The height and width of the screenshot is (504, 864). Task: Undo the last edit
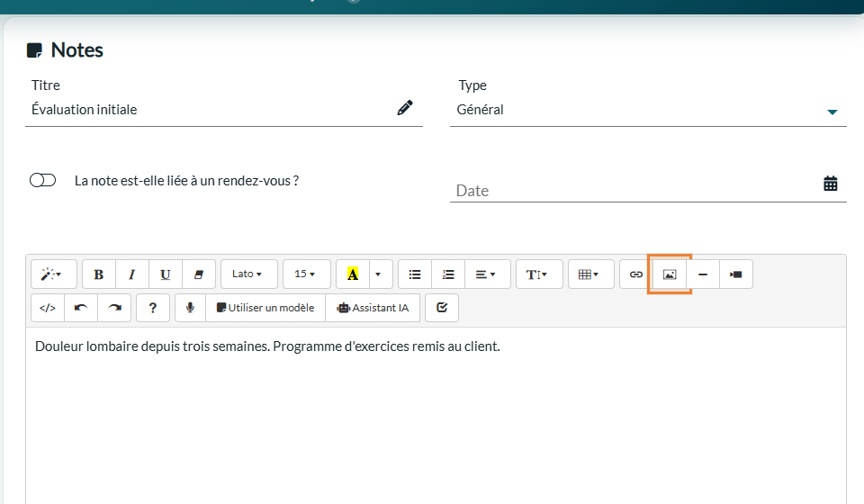(81, 308)
